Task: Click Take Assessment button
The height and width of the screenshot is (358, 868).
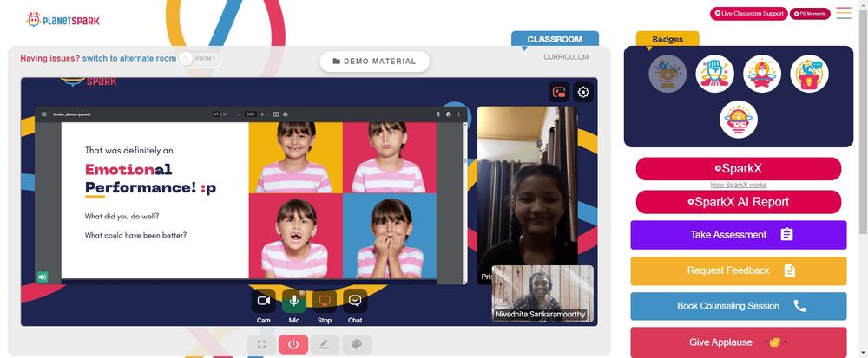Action: click(739, 235)
